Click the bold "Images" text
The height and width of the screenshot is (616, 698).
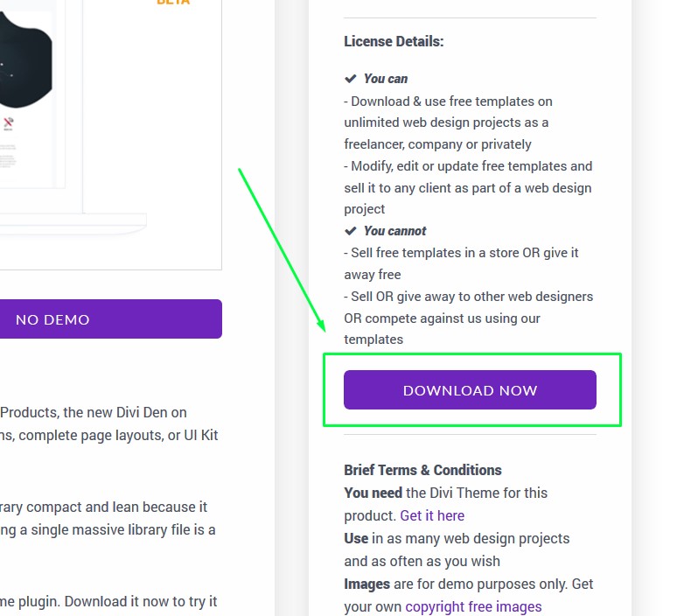(366, 584)
